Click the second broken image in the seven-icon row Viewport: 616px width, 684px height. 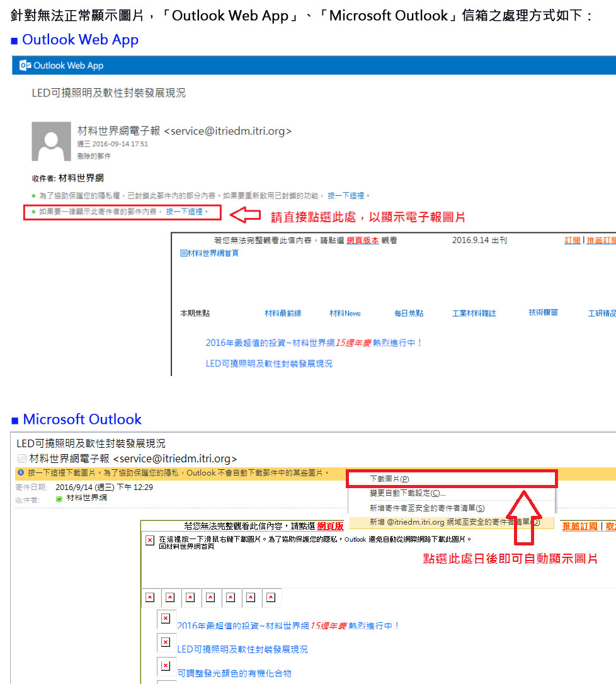click(x=170, y=598)
